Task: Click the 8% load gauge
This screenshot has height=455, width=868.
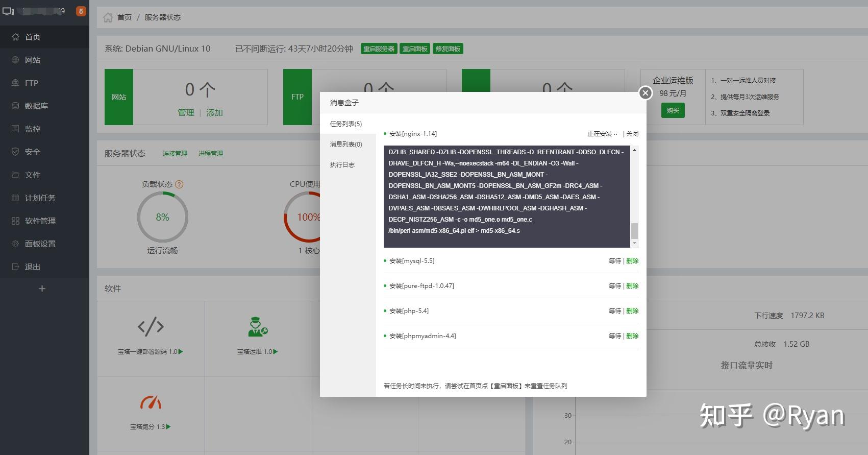Action: pos(163,217)
